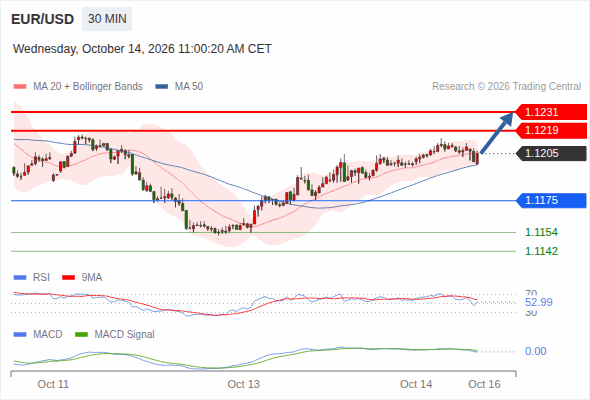Viewport: 590px width, 400px height.
Task: Click the Oct 16 date axis label
Action: click(x=484, y=384)
